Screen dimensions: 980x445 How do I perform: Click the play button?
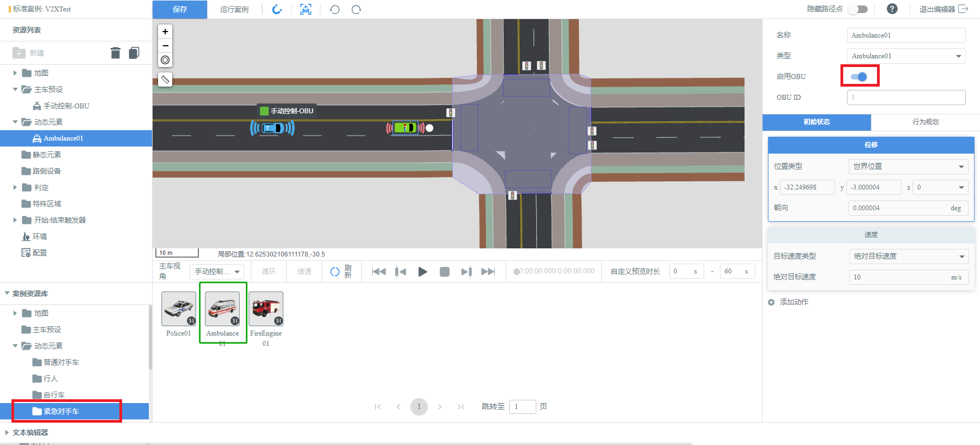tap(422, 271)
